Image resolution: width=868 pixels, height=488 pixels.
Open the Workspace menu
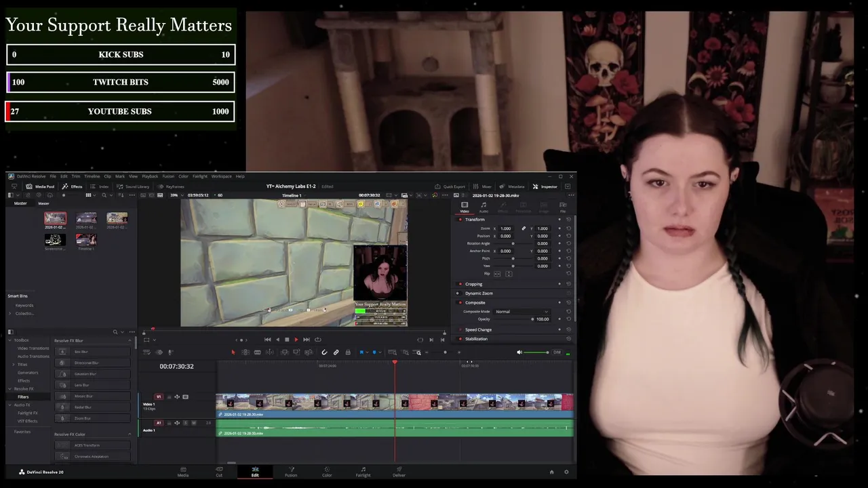(x=221, y=176)
